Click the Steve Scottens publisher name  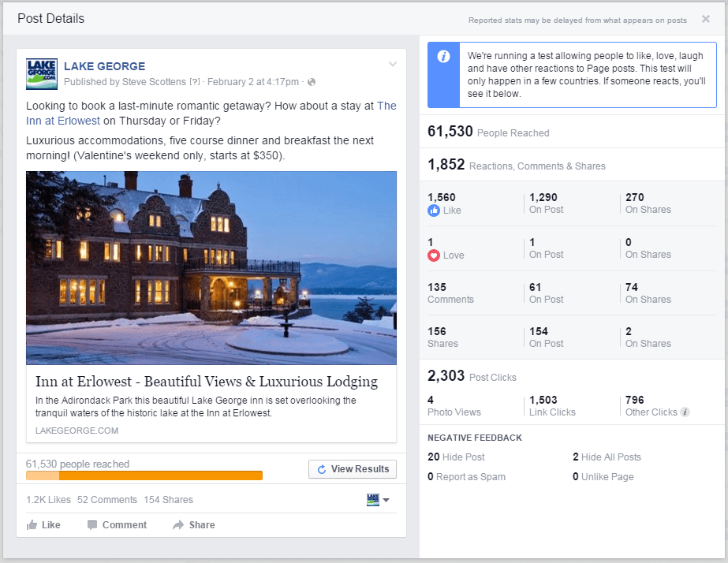click(x=154, y=82)
